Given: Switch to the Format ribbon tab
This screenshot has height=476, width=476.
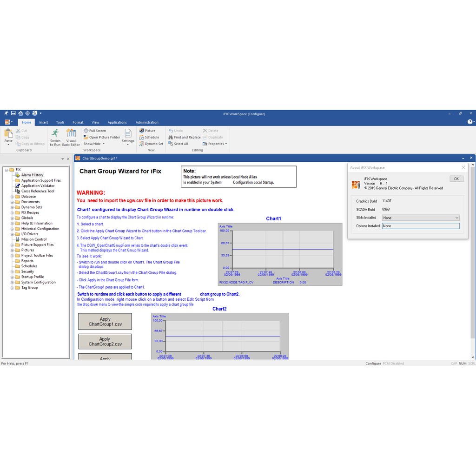Looking at the screenshot, I should (x=78, y=122).
